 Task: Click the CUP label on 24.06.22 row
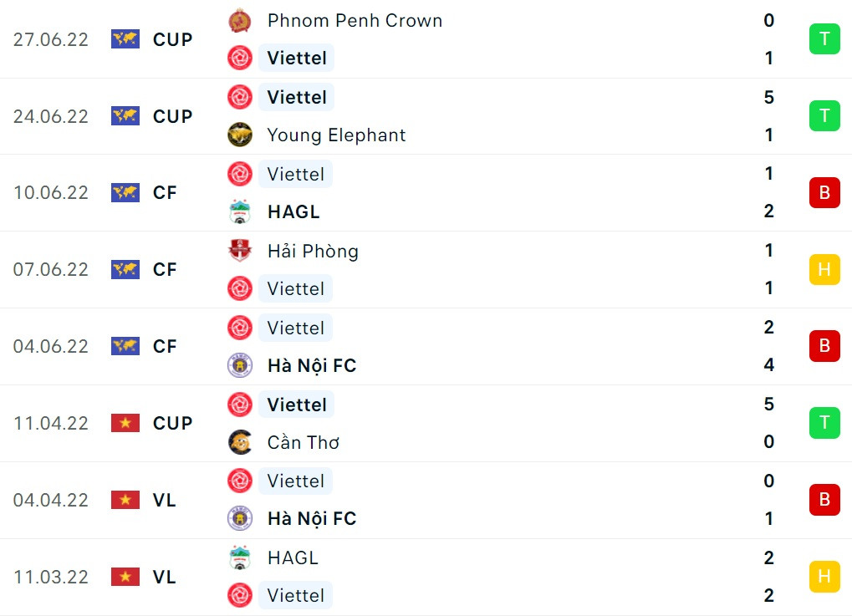point(173,116)
